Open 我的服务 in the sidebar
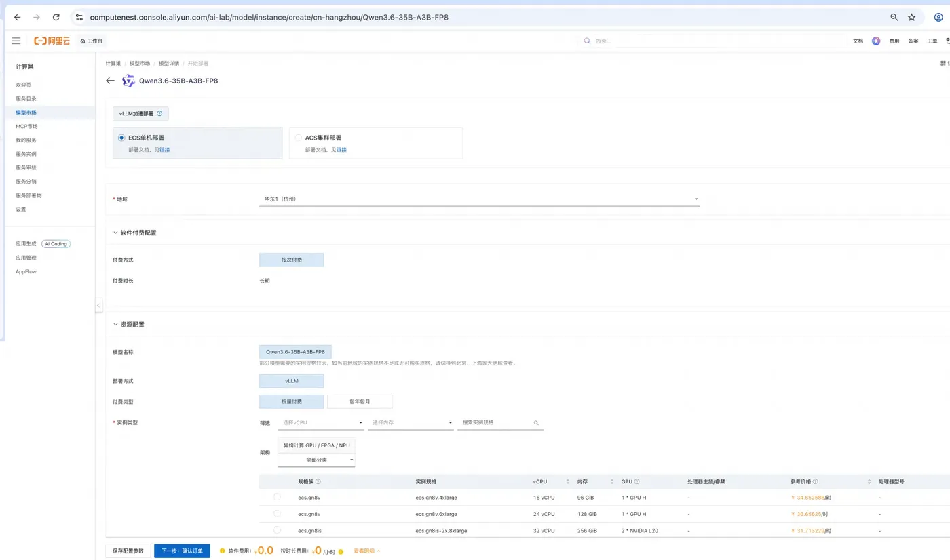 tap(26, 140)
